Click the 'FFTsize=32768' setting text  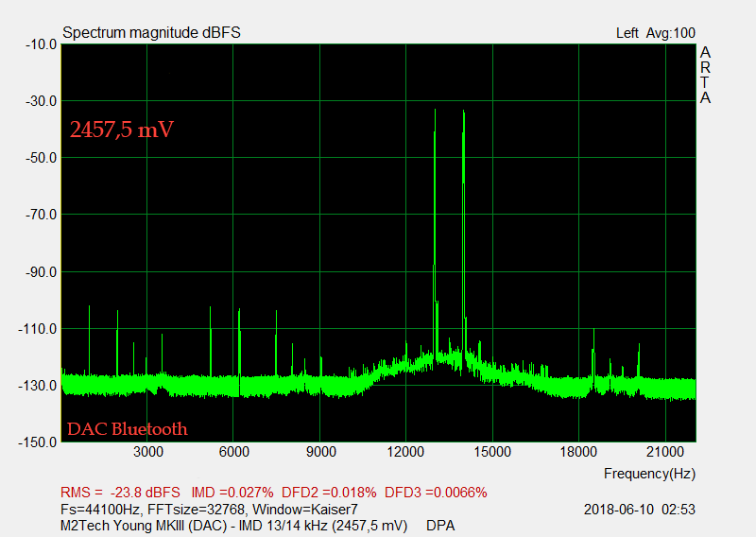198,510
